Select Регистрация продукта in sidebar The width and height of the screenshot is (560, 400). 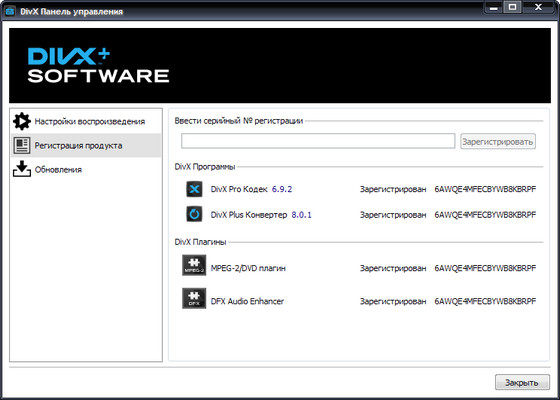point(86,145)
